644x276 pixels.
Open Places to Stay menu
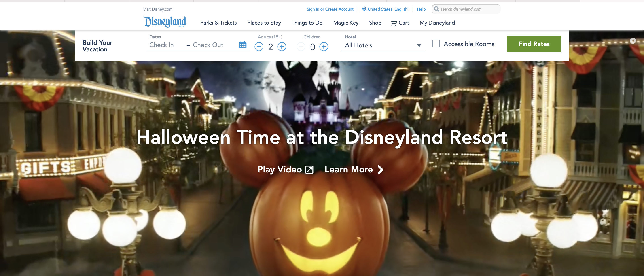[x=264, y=23]
